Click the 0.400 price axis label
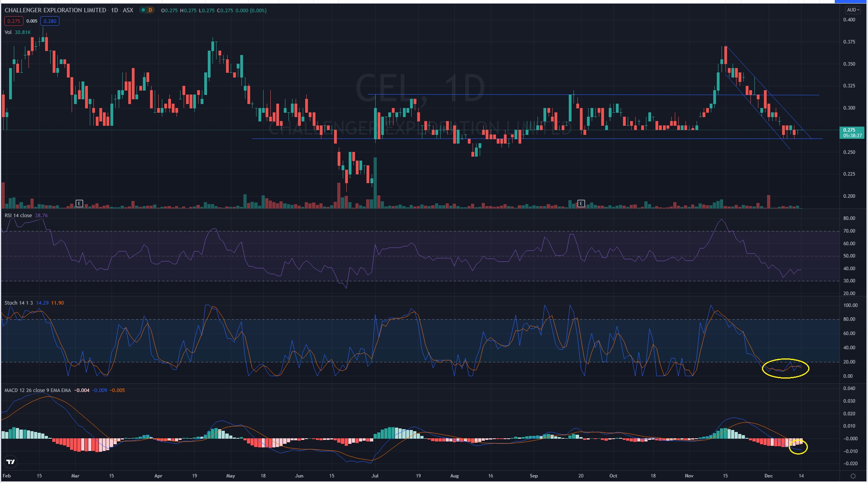Viewport: 868px width, 483px height. click(849, 20)
